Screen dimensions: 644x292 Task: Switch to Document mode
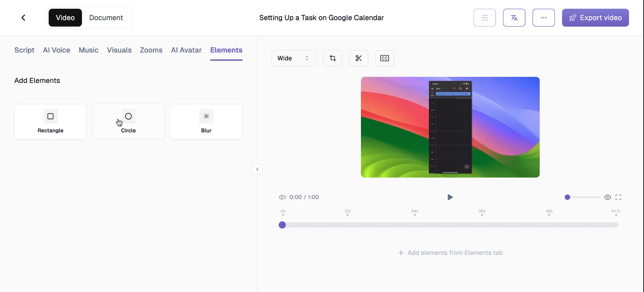pos(106,17)
